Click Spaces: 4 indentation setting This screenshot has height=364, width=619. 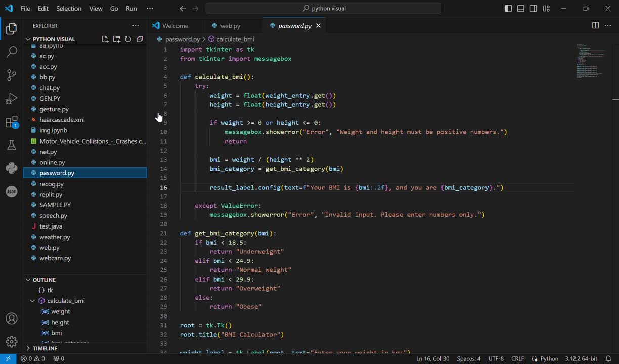(x=468, y=359)
